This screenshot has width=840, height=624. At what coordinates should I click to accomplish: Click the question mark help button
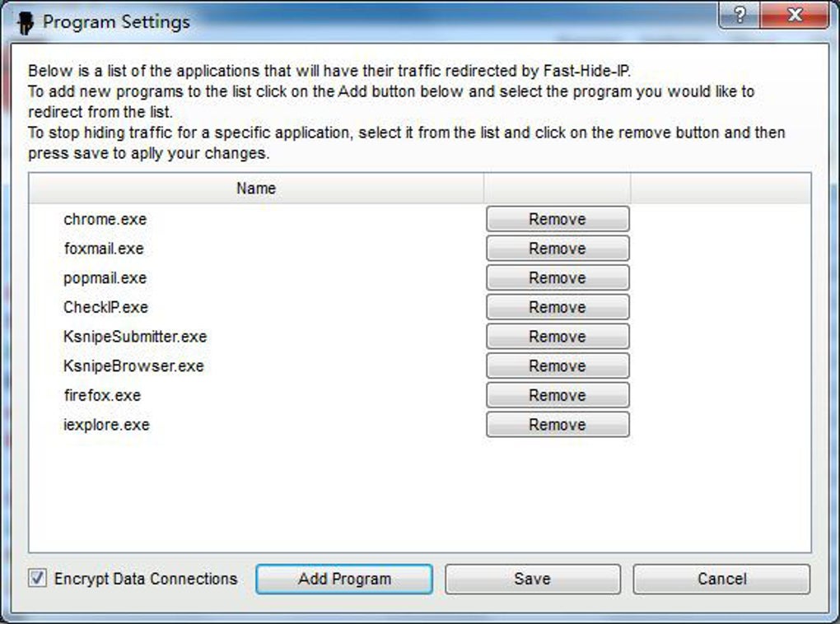(739, 16)
